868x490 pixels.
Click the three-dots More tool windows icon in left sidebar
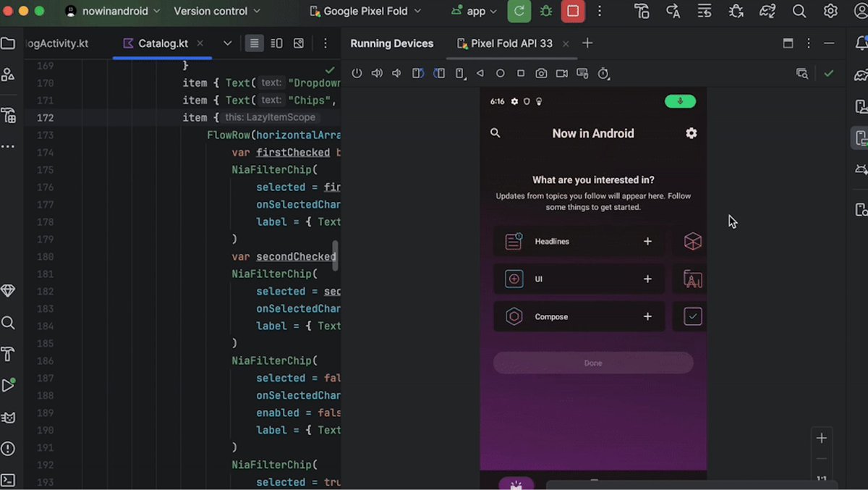[8, 146]
